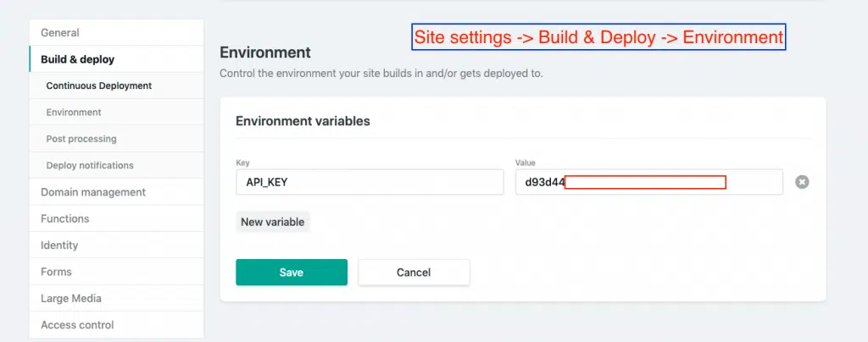
Task: Click the Key field containing API_KEY
Action: (369, 182)
